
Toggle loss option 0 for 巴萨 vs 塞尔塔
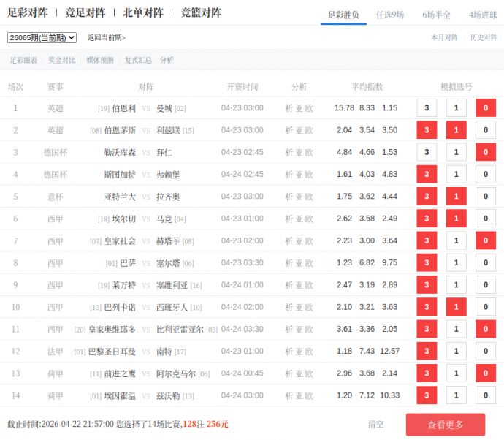pyautogui.click(x=486, y=262)
